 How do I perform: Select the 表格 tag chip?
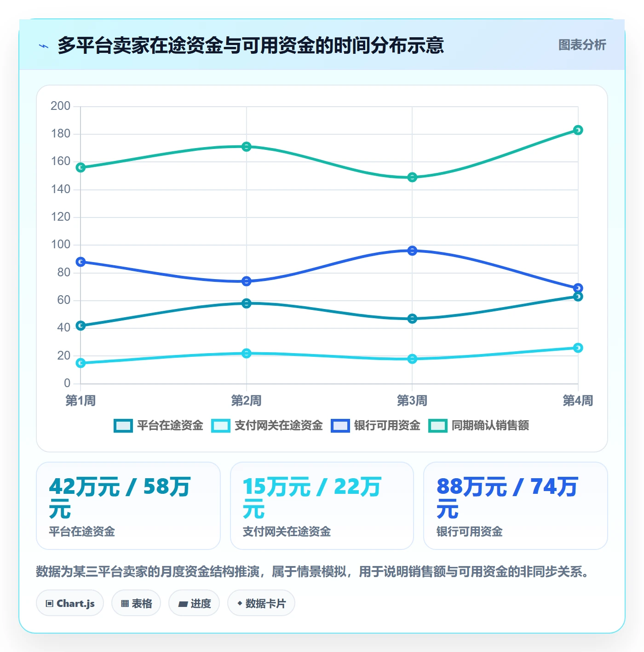(136, 603)
